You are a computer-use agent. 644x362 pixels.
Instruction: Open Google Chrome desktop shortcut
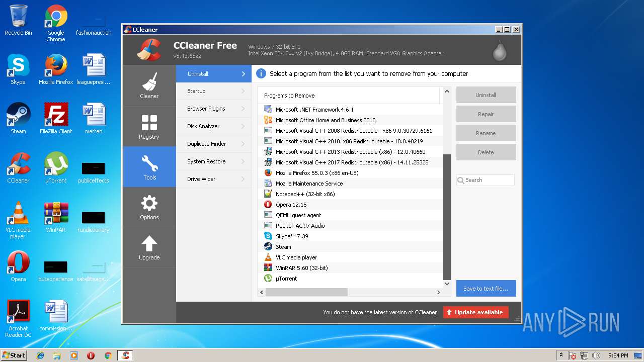point(56,23)
